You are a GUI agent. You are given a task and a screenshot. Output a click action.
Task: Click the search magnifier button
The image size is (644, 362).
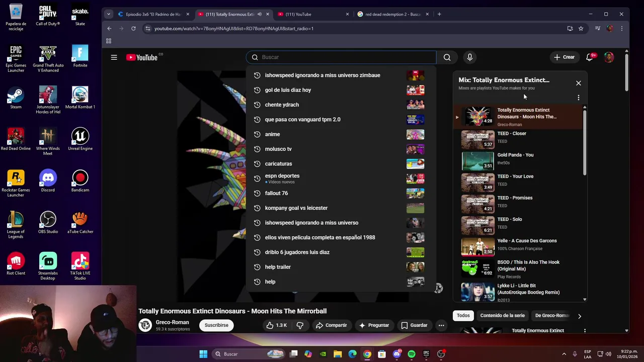click(x=447, y=57)
